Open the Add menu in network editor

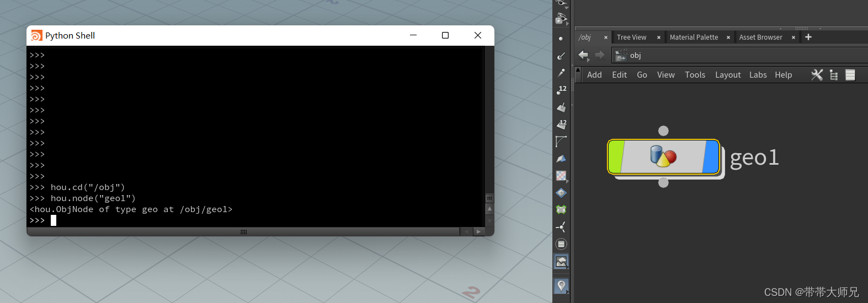point(594,75)
